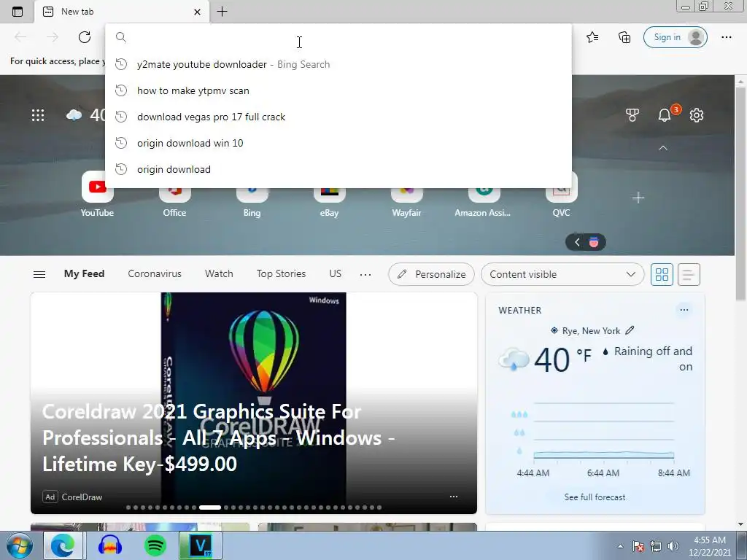Open Vegas Pro 17 from taskbar
The height and width of the screenshot is (560, 747).
(200, 545)
